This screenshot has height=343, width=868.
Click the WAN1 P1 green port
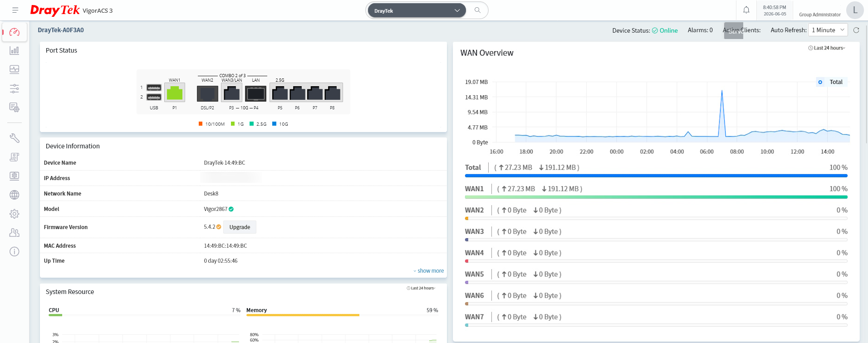coord(175,93)
